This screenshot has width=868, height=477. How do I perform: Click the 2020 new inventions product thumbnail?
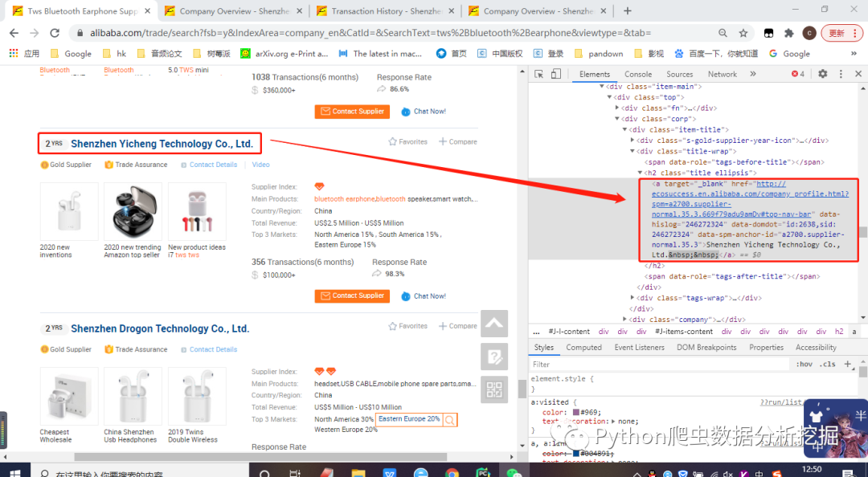[x=69, y=211]
